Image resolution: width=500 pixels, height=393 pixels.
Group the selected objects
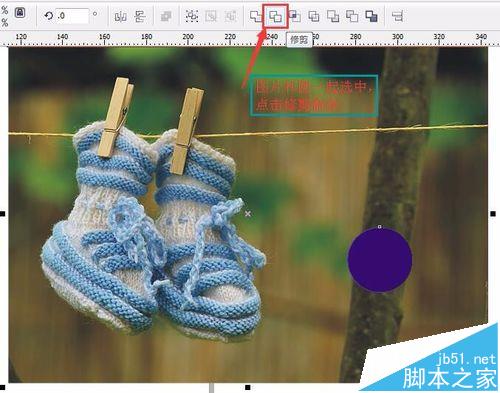point(192,16)
